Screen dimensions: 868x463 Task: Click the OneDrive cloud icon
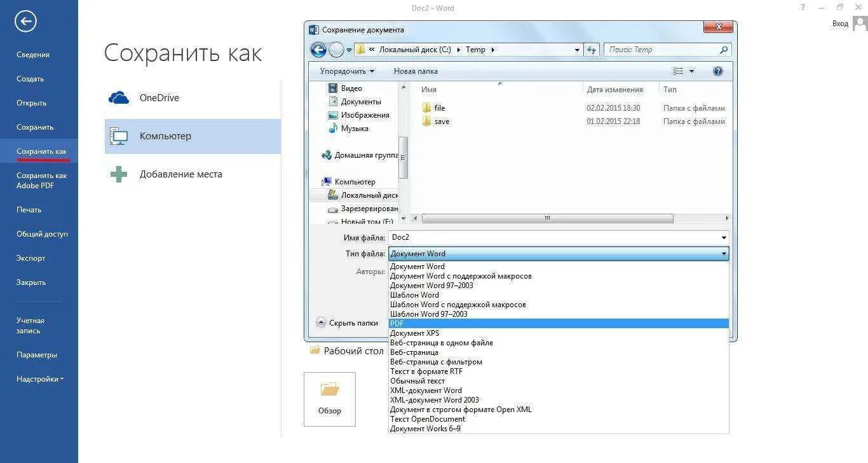[119, 98]
